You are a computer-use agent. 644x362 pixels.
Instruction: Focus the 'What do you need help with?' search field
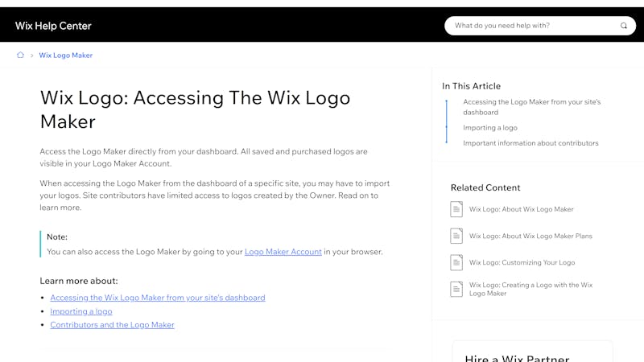(x=539, y=26)
